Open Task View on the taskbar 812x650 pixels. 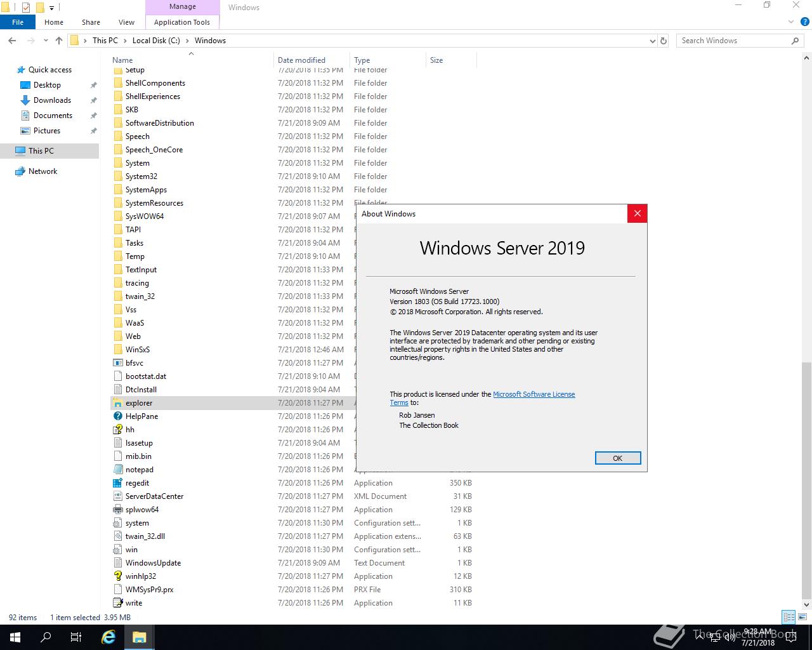click(x=76, y=637)
